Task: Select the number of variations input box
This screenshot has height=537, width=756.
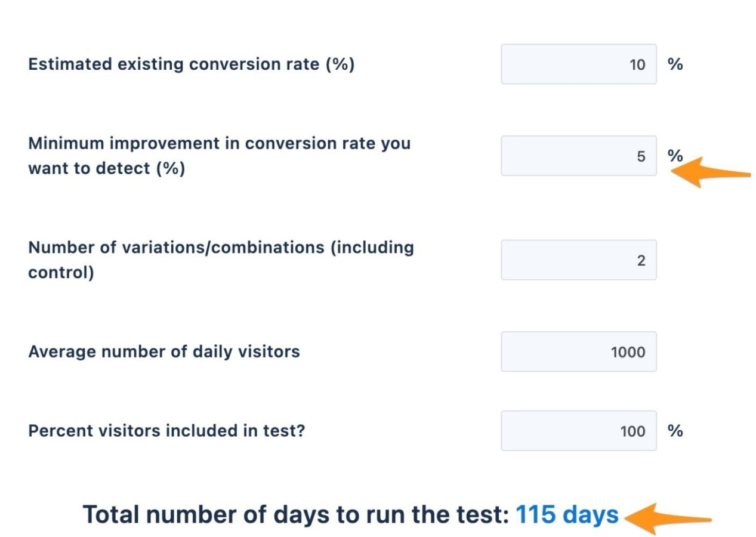Action: (578, 260)
